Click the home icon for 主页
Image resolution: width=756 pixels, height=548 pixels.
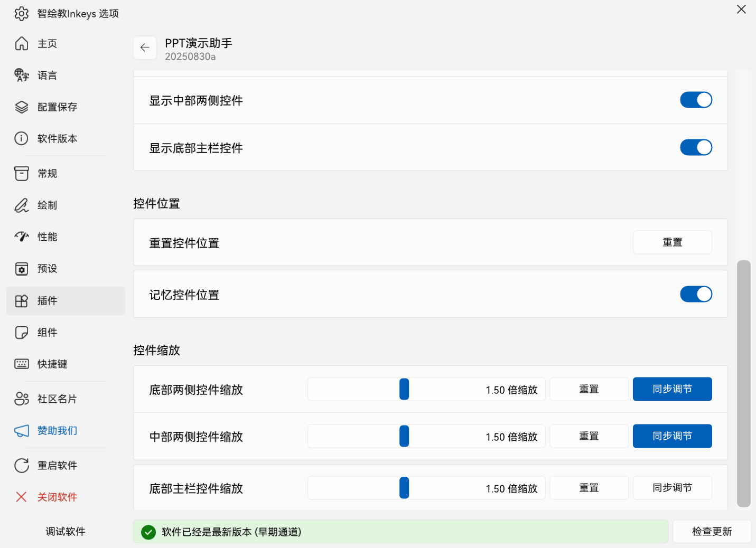[22, 43]
